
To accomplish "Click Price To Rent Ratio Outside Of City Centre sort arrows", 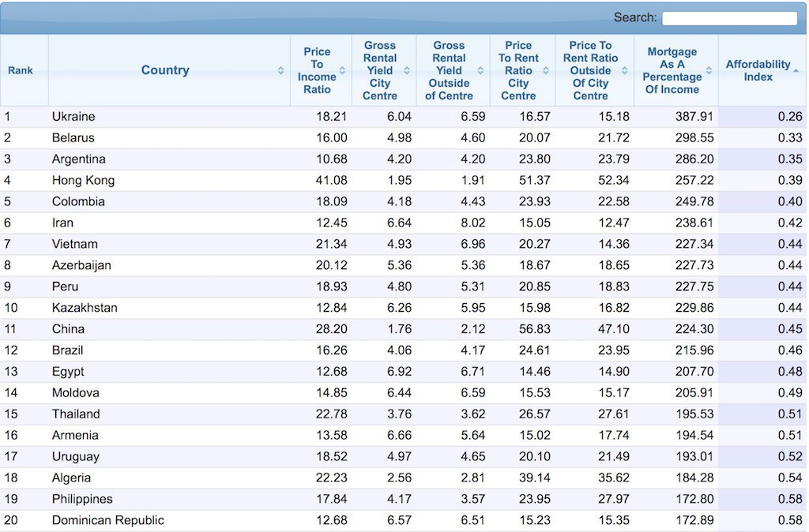I will click(624, 70).
